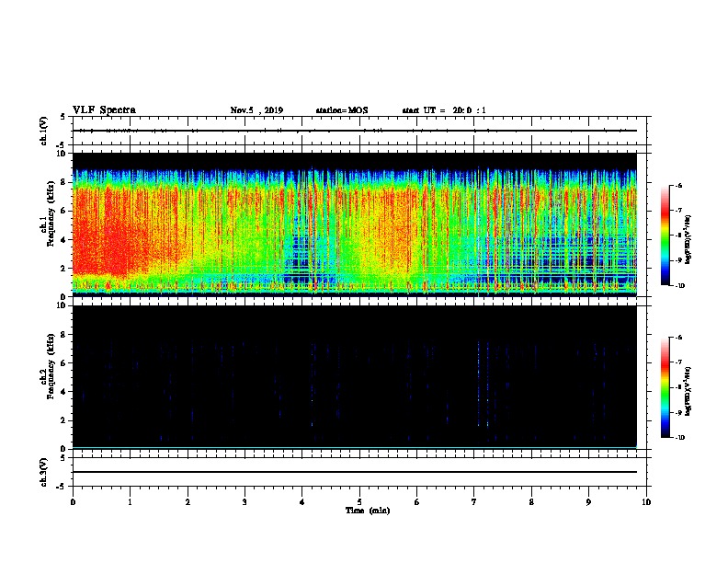Image resolution: width=728 pixels, height=563 pixels.
Task: Click the 'ch.1(V)' top axis label
Action: coord(44,131)
